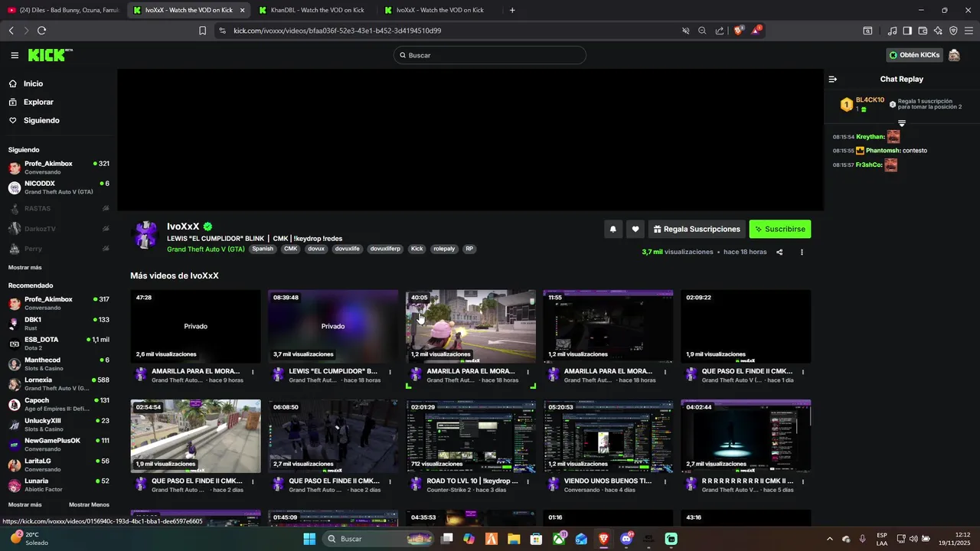Open Xbox app from the taskbar
Image resolution: width=980 pixels, height=551 pixels.
(x=559, y=539)
